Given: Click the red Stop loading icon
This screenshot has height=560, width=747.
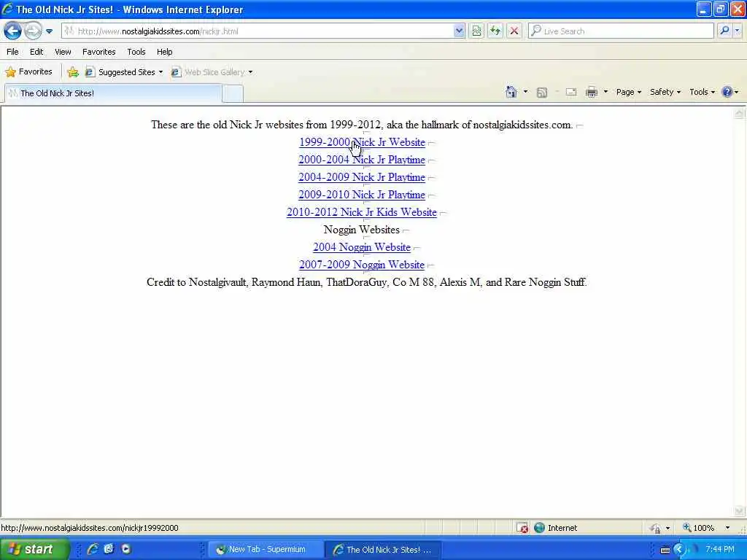Looking at the screenshot, I should point(514,31).
